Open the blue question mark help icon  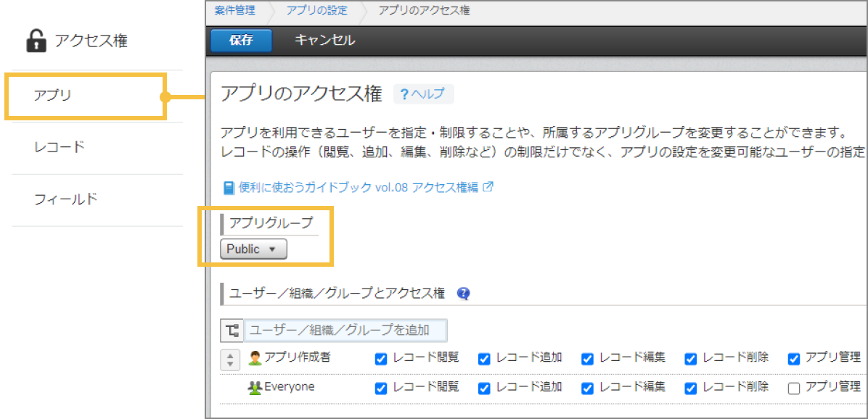point(463,294)
